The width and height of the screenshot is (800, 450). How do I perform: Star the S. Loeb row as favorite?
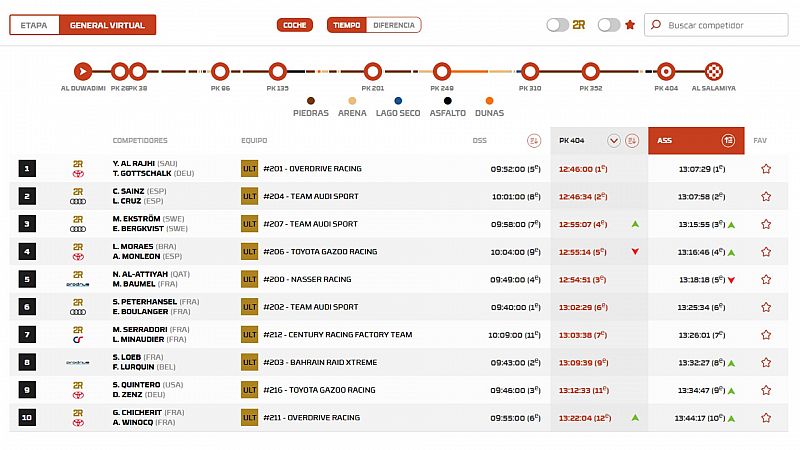click(766, 362)
